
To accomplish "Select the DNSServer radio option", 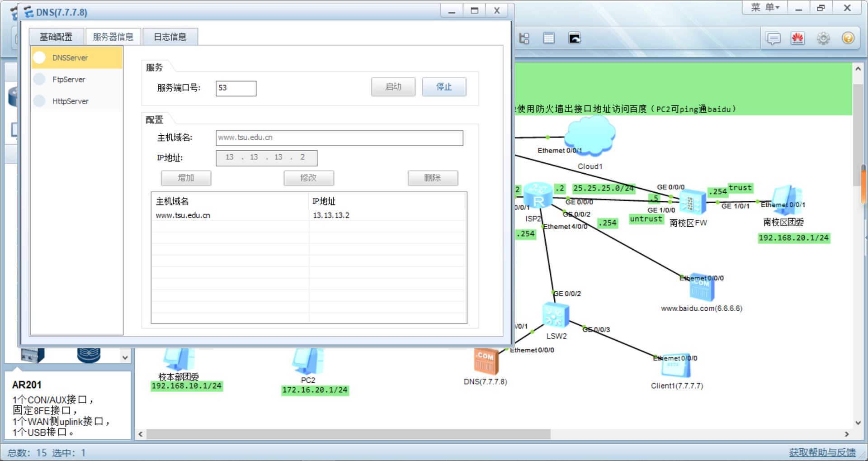I will [x=40, y=57].
